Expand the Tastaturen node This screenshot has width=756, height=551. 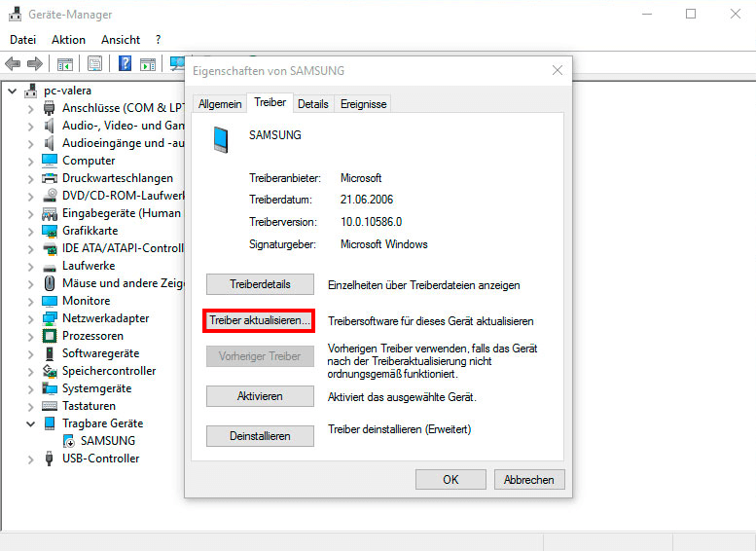30,407
